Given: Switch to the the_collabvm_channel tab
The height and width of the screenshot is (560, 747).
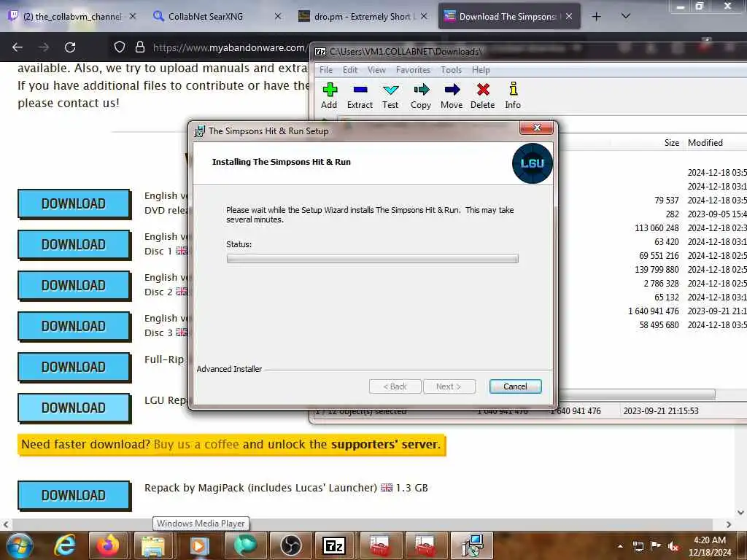Looking at the screenshot, I should pos(71,17).
